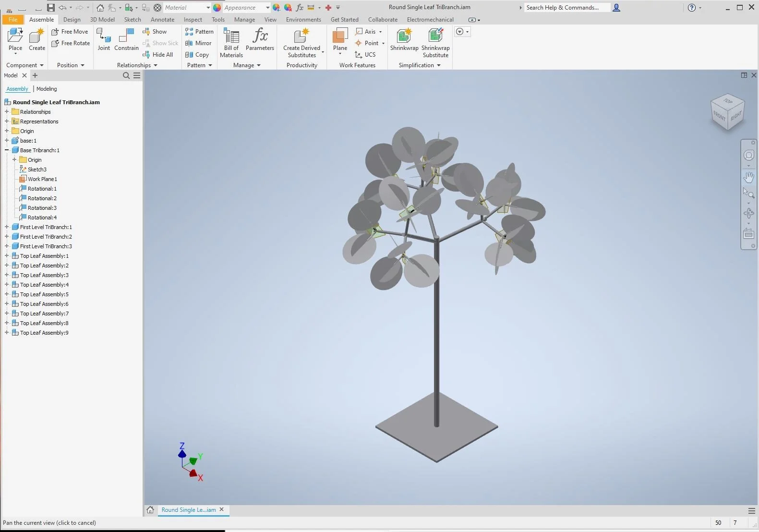Image resolution: width=759 pixels, height=532 pixels.
Task: Switch to the 3D Model tab
Action: (102, 20)
